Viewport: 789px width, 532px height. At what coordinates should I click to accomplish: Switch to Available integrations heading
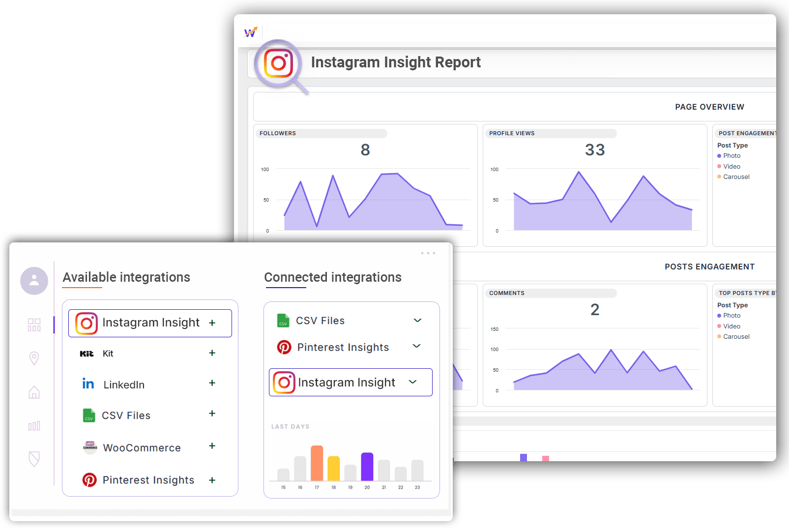click(126, 277)
